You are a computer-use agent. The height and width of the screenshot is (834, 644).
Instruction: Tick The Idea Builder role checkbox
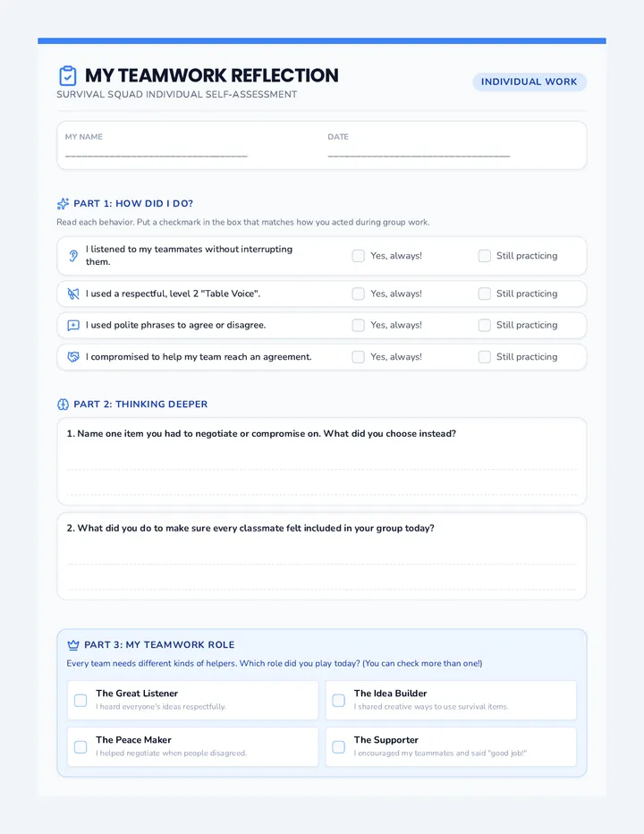(x=339, y=700)
